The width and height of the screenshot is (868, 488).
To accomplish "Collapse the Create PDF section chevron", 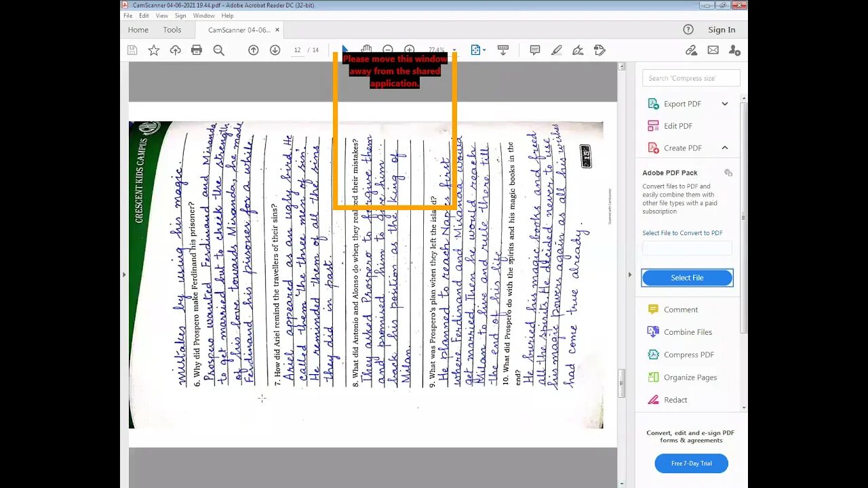I will [x=725, y=148].
